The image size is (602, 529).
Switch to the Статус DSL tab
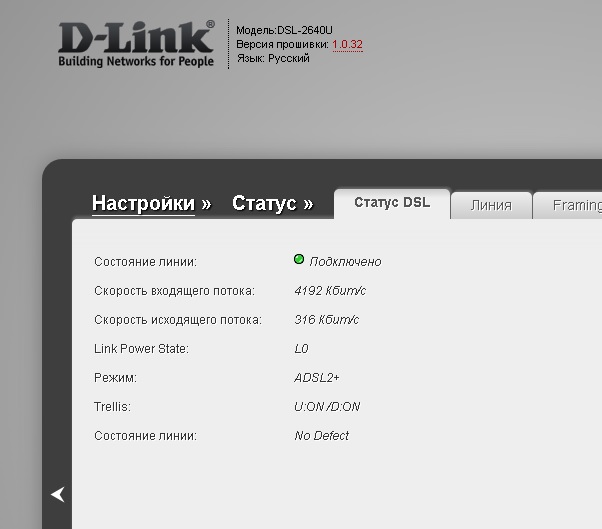tap(392, 203)
